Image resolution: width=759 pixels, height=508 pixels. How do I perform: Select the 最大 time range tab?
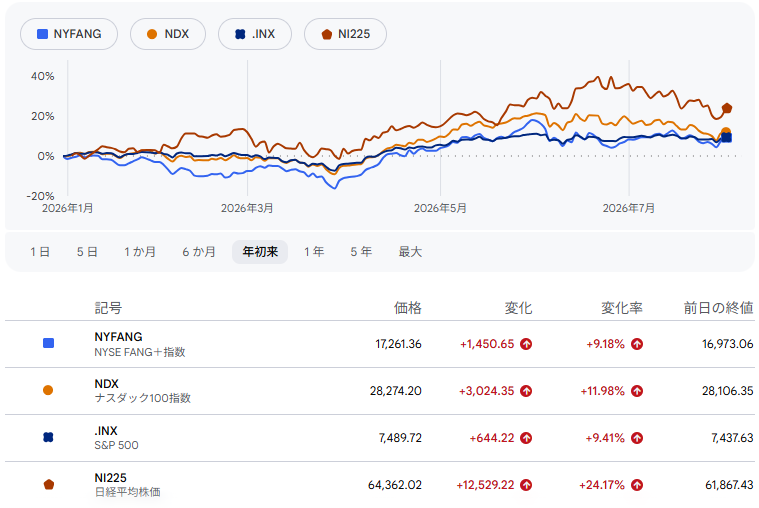coord(410,252)
